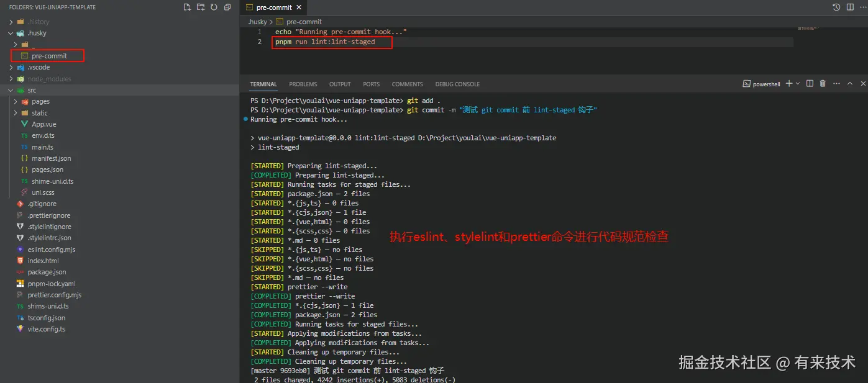868x383 pixels.
Task: Switch to the DEBUG CONSOLE tab
Action: (x=457, y=84)
